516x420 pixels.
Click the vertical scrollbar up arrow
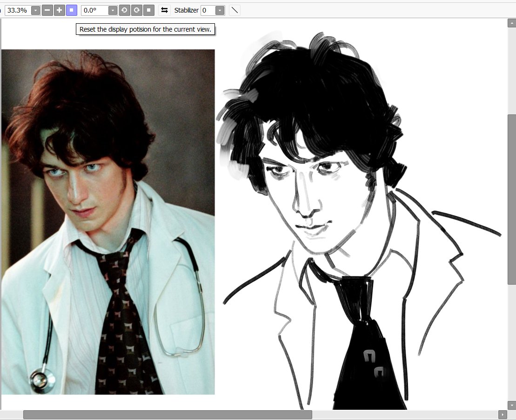click(x=512, y=23)
